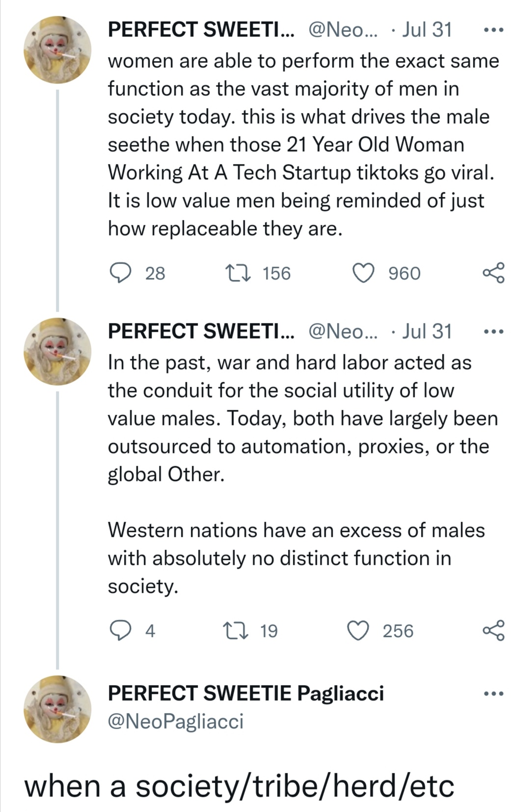
Task: Open the third tweet's profile picture
Action: [x=58, y=709]
